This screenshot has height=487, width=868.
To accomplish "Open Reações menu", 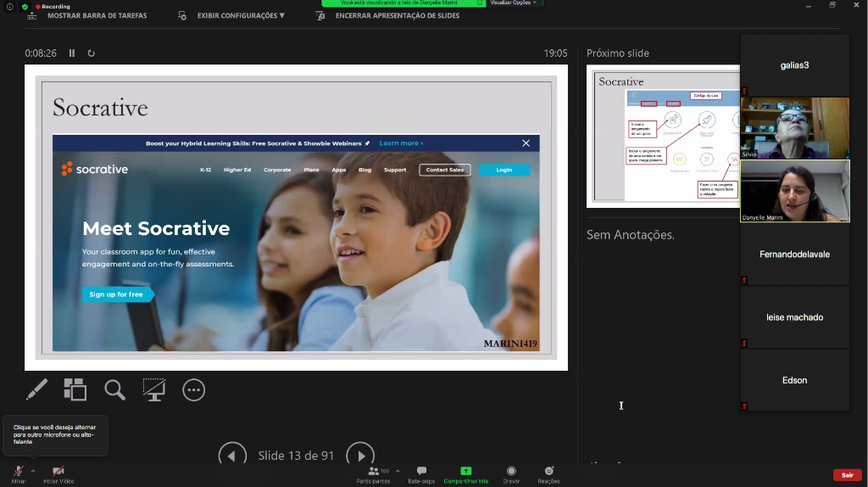I will (x=548, y=475).
